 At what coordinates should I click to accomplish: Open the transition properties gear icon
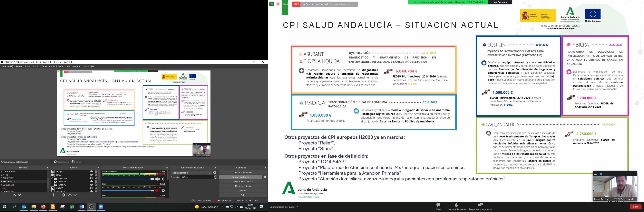point(215,173)
